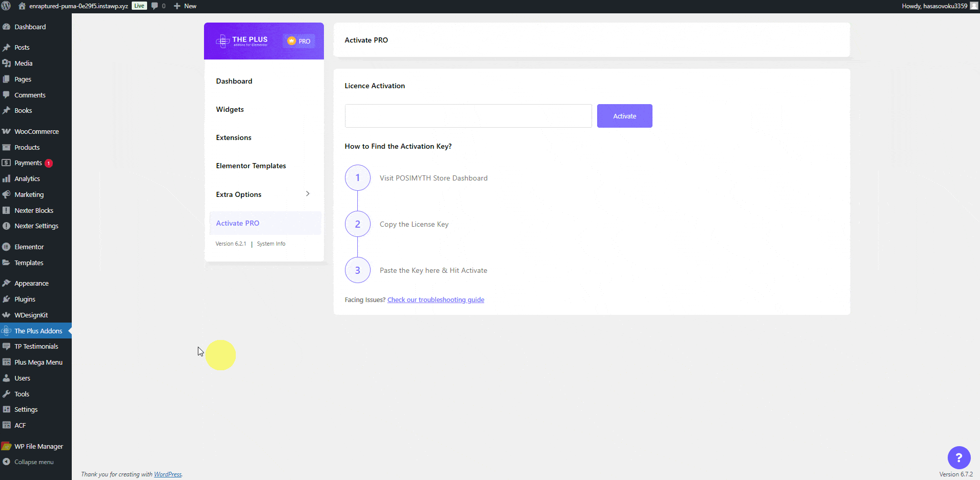Open Elementor Templates section

tap(251, 166)
